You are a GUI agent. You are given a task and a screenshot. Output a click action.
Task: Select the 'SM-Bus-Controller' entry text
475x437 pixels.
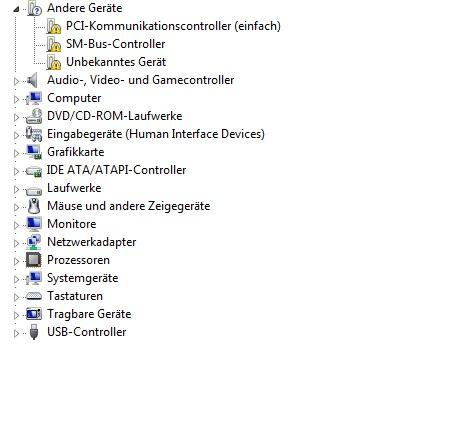116,44
